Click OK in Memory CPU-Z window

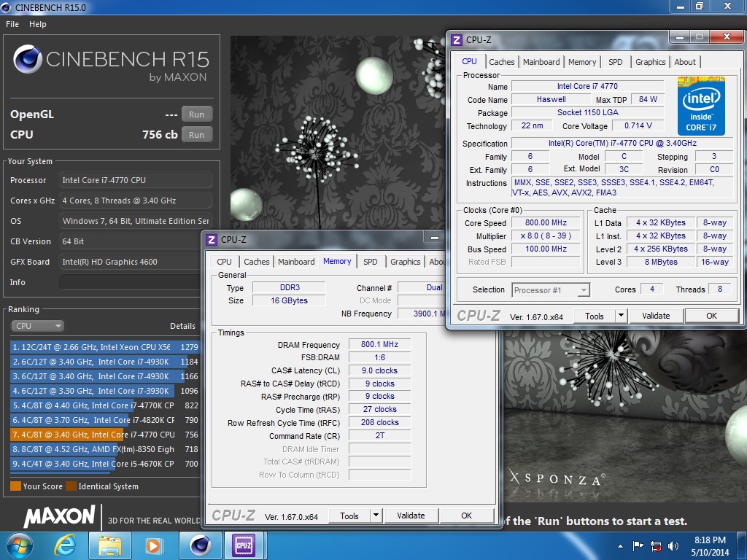tap(466, 516)
